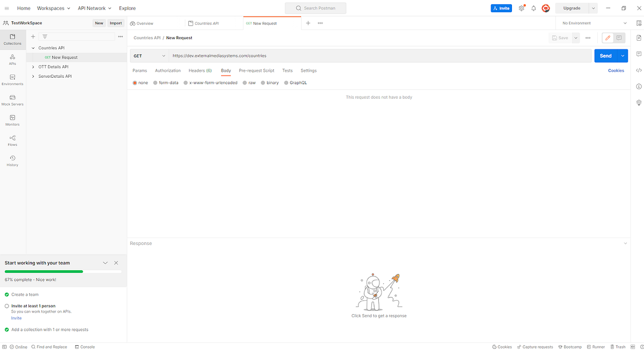
Task: Open the Environments panel in the sidebar
Action: point(12,79)
